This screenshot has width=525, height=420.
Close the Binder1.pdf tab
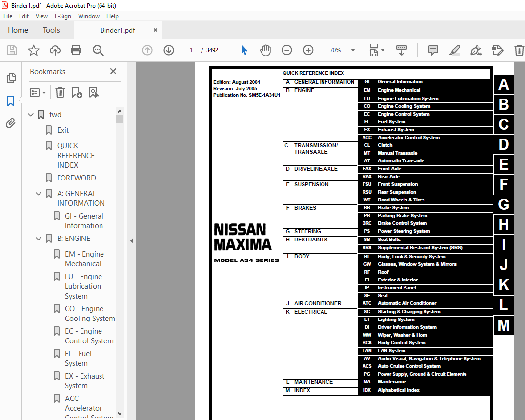pyautogui.click(x=155, y=30)
